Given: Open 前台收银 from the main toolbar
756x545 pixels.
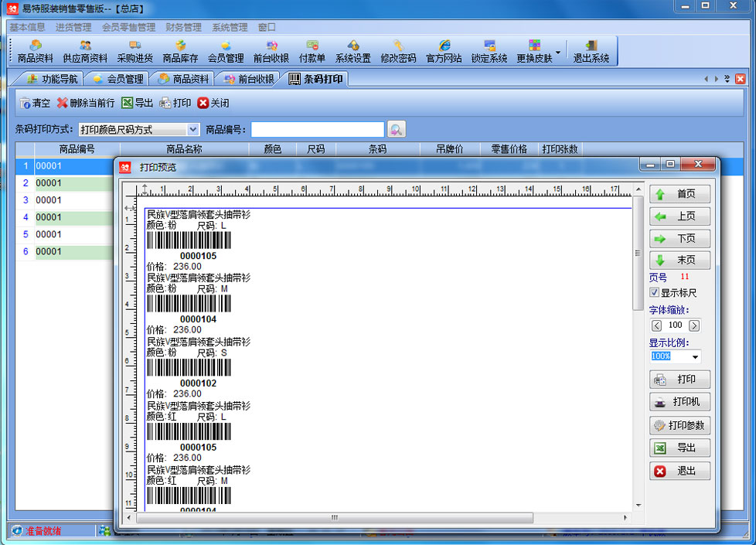Looking at the screenshot, I should pos(271,51).
